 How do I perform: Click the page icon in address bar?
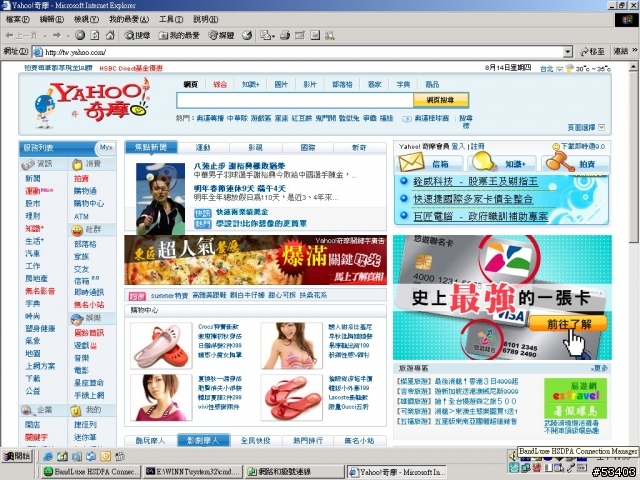coord(38,52)
